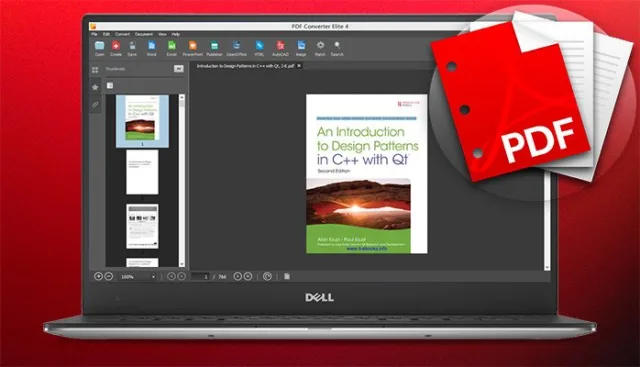Open the Edit menu
Viewport: 640px width, 367px height.
coord(106,34)
